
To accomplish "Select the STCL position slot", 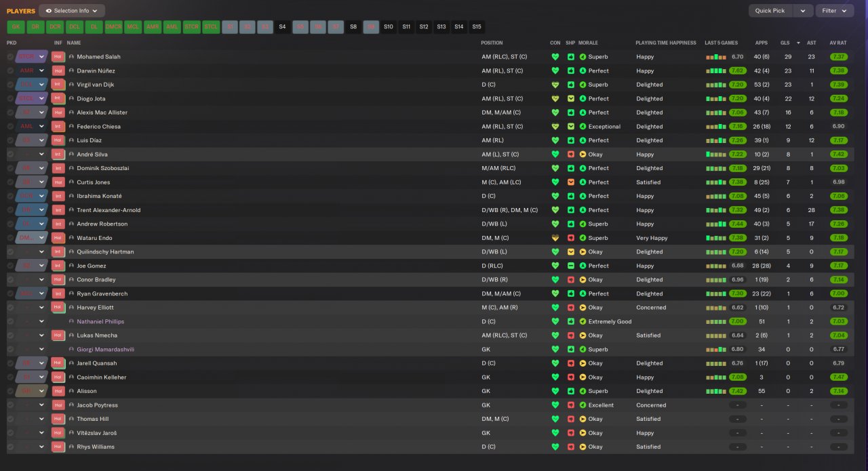I will (x=212, y=27).
